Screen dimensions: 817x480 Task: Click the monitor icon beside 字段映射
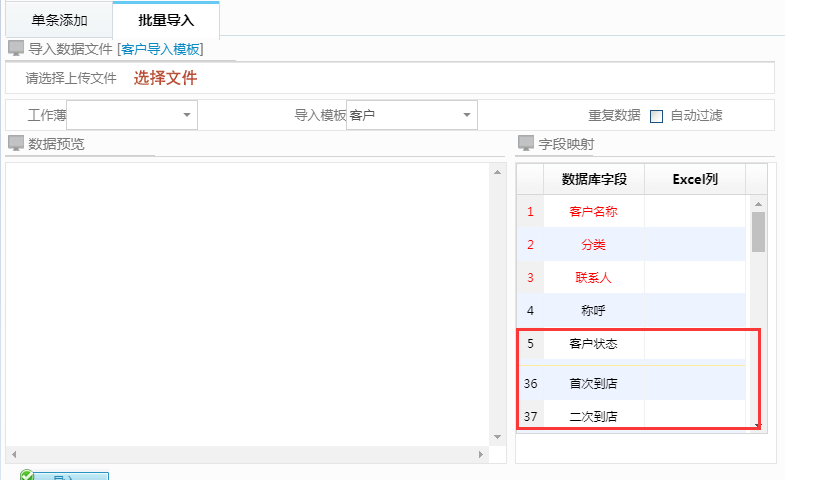click(x=525, y=143)
